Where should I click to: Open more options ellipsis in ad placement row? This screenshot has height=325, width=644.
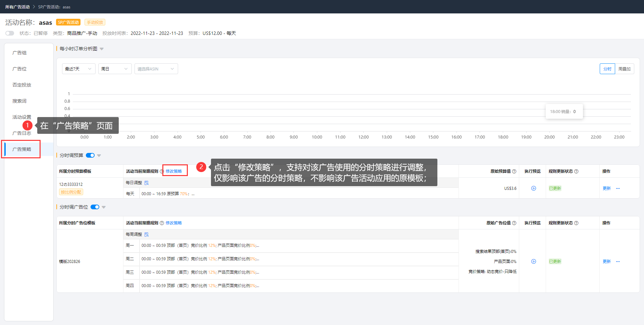point(618,262)
